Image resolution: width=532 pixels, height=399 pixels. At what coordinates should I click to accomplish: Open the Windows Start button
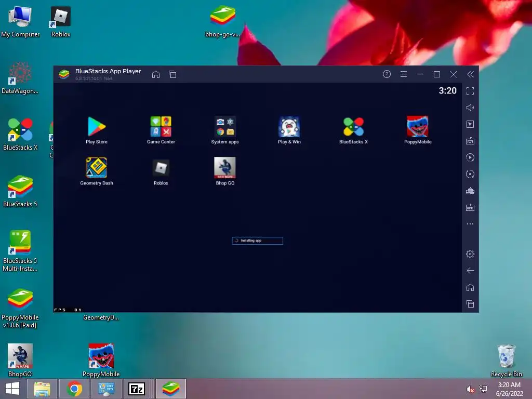[12, 389]
